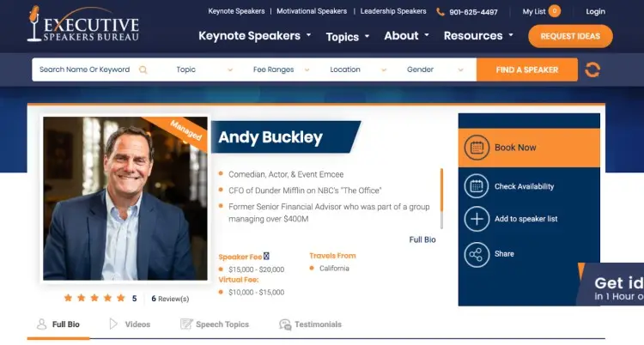Click Add to speaker list text
Viewport: 644px width, 345px height.
point(526,219)
